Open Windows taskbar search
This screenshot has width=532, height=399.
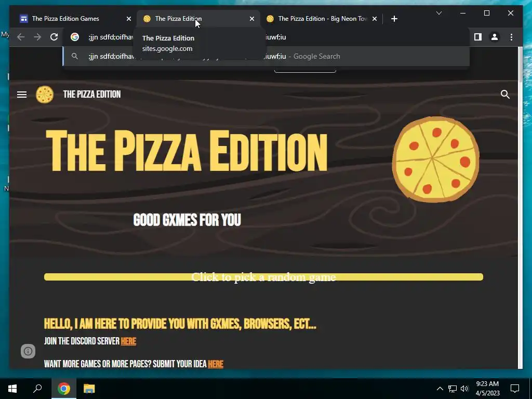pyautogui.click(x=37, y=389)
